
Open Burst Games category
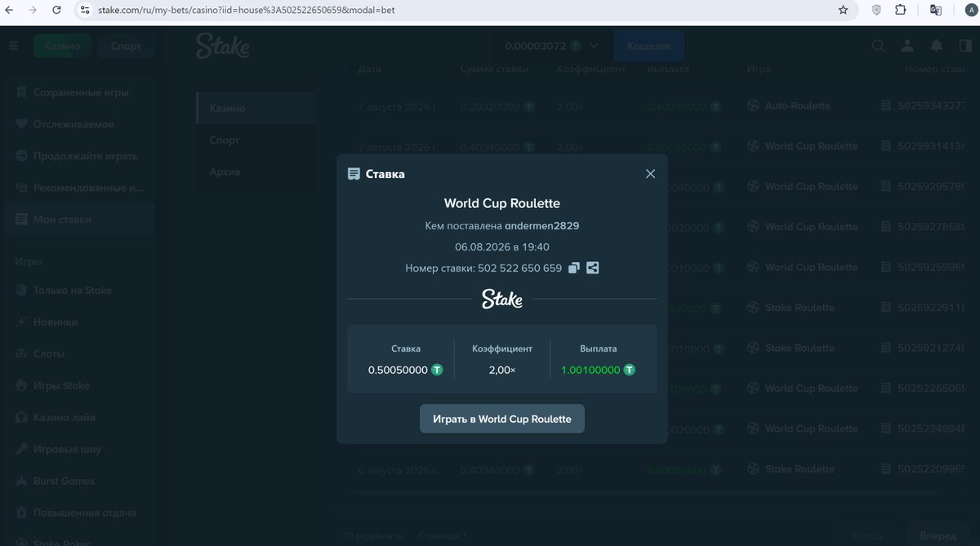(x=80, y=482)
